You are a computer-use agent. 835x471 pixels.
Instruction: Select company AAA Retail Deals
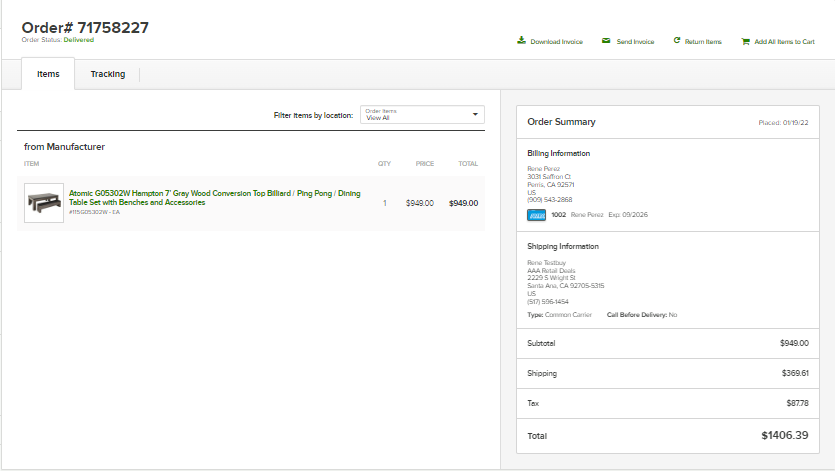pyautogui.click(x=551, y=271)
